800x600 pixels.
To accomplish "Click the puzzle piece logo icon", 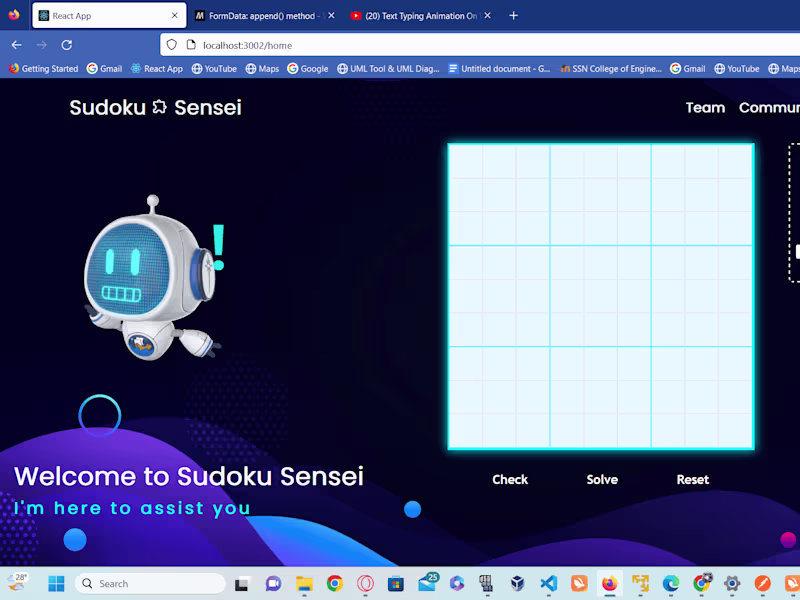I will pyautogui.click(x=160, y=107).
